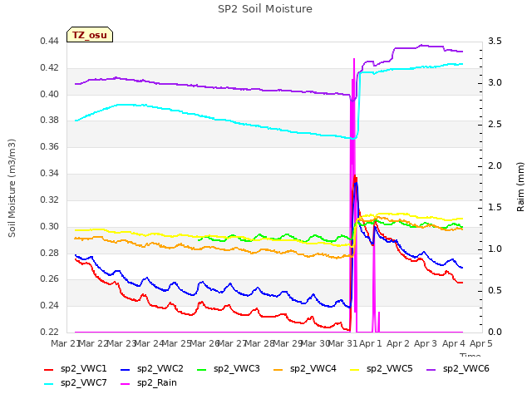Click the sp2_Rain magenta legend swatch

(126, 384)
